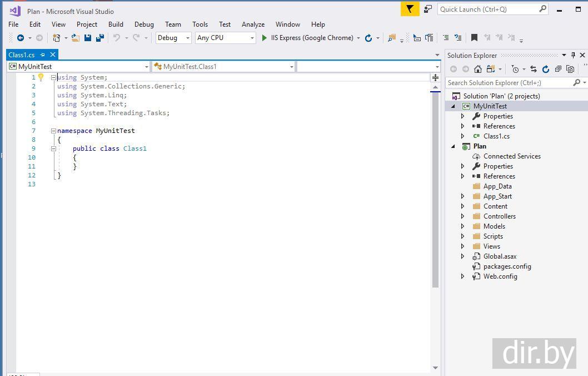Open the Analyze menu
Viewport: 588px width, 376px height.
tap(253, 24)
